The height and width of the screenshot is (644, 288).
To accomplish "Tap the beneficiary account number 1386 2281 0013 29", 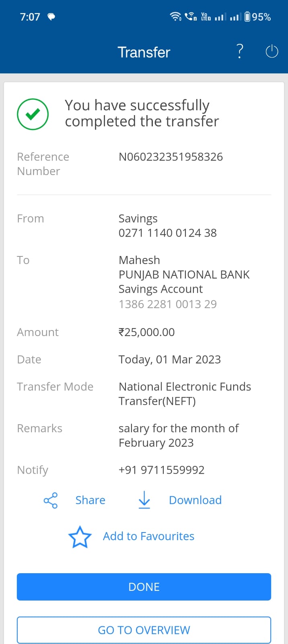I will click(x=167, y=304).
